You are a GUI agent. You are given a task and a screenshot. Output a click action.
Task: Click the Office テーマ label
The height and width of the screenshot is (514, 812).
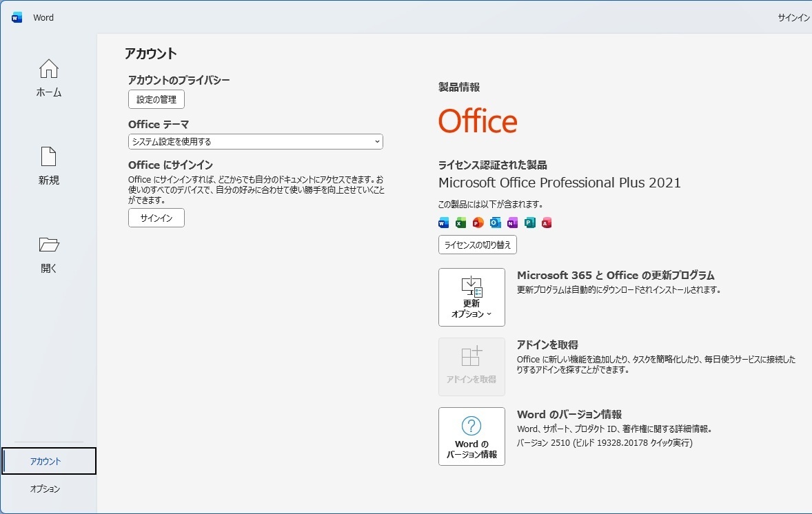159,125
